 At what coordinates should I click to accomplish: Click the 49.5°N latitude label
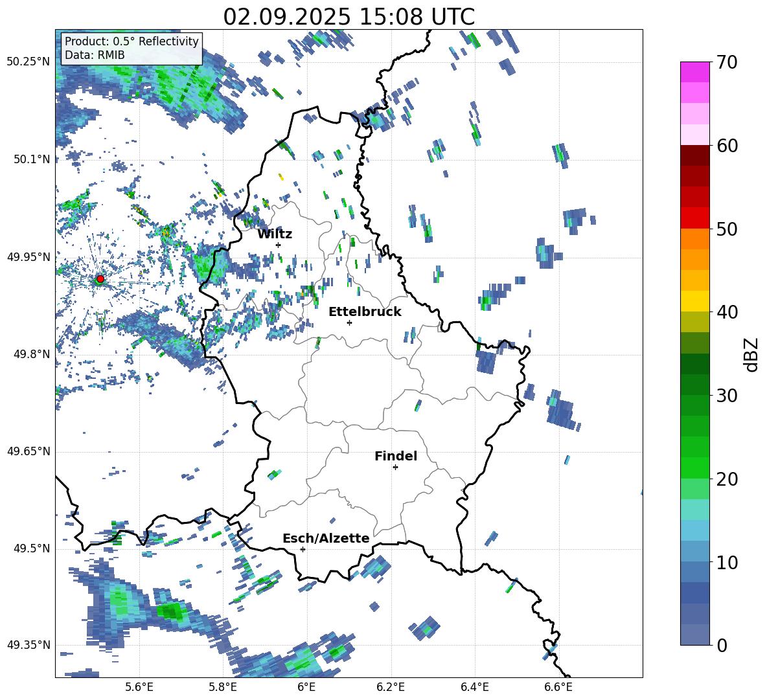click(x=31, y=548)
